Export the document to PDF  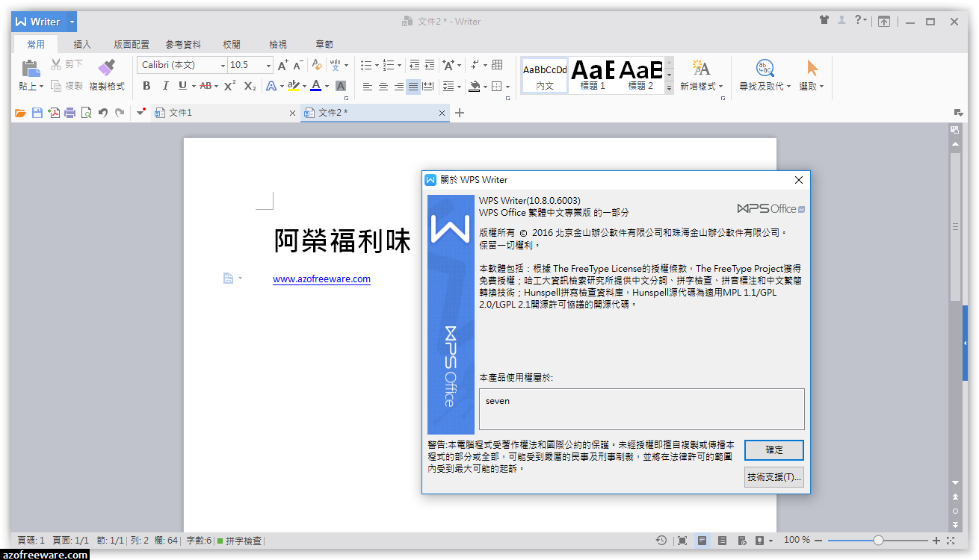[x=54, y=113]
